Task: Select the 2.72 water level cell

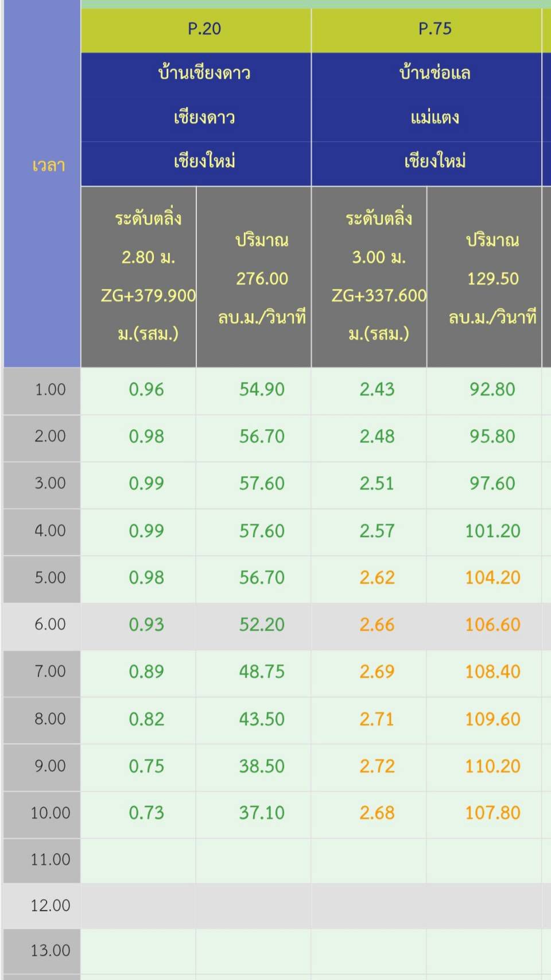Action: [x=377, y=766]
